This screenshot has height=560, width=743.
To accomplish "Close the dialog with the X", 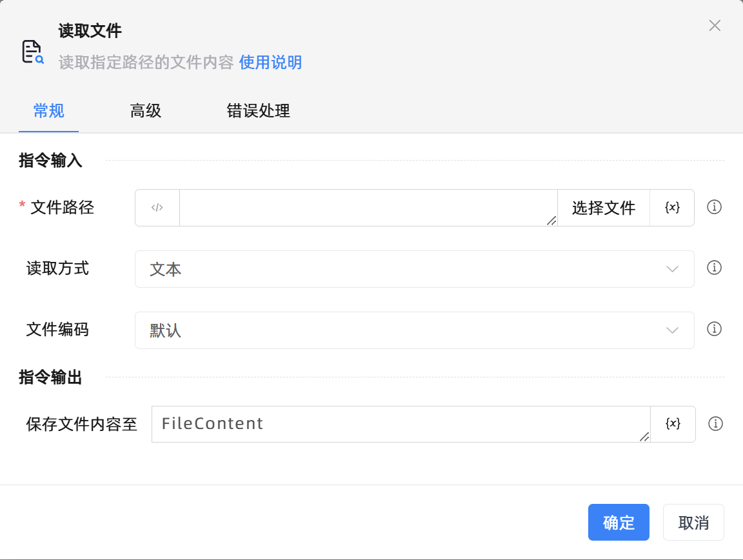I will pyautogui.click(x=715, y=26).
